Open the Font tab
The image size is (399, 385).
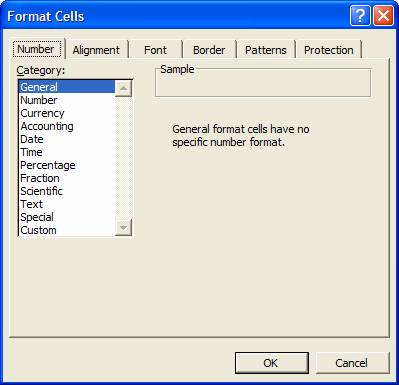[155, 50]
